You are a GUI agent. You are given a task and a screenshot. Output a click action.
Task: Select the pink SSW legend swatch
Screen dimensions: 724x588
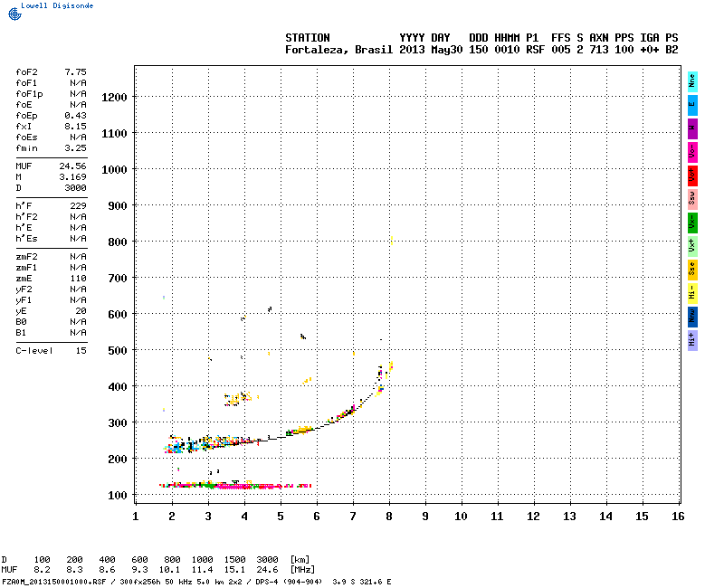692,199
